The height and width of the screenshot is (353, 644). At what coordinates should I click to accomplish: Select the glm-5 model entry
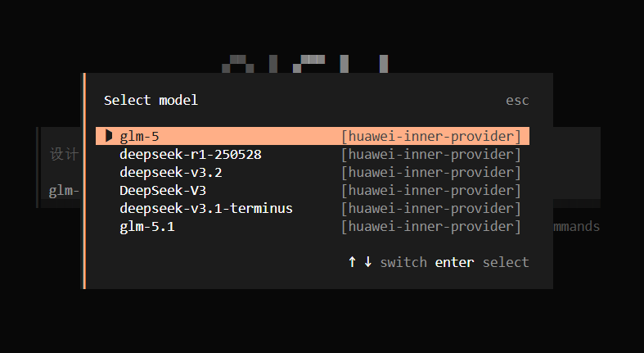(312, 136)
